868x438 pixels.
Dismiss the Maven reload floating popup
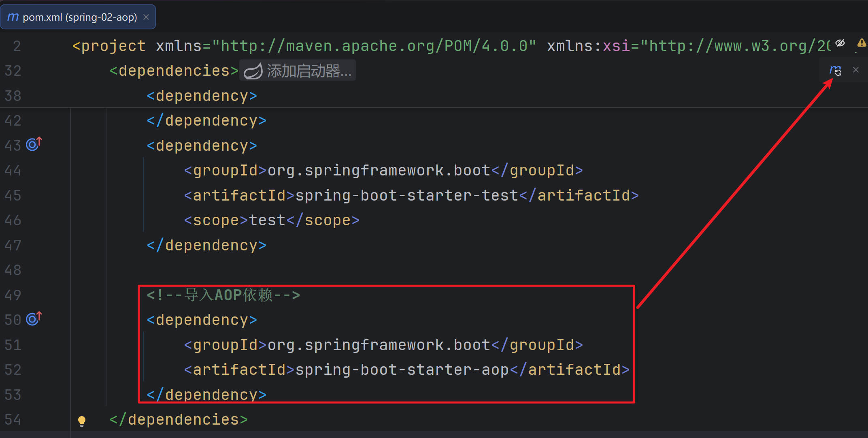pyautogui.click(x=856, y=70)
